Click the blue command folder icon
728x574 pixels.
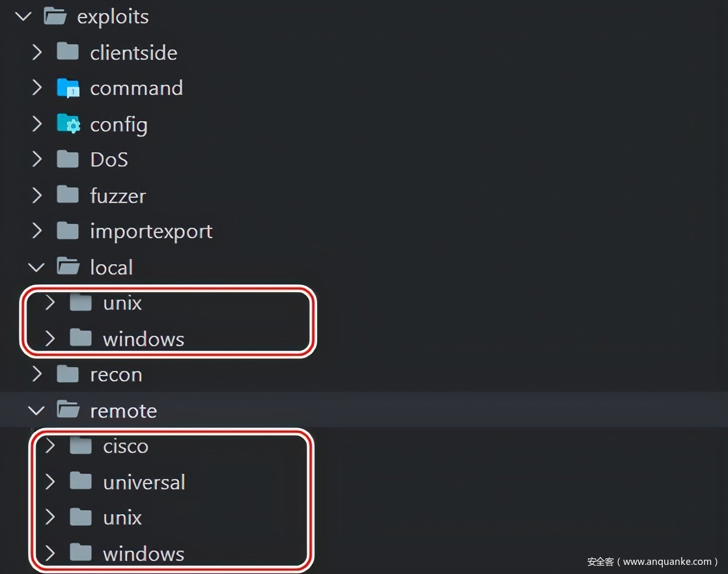[68, 88]
